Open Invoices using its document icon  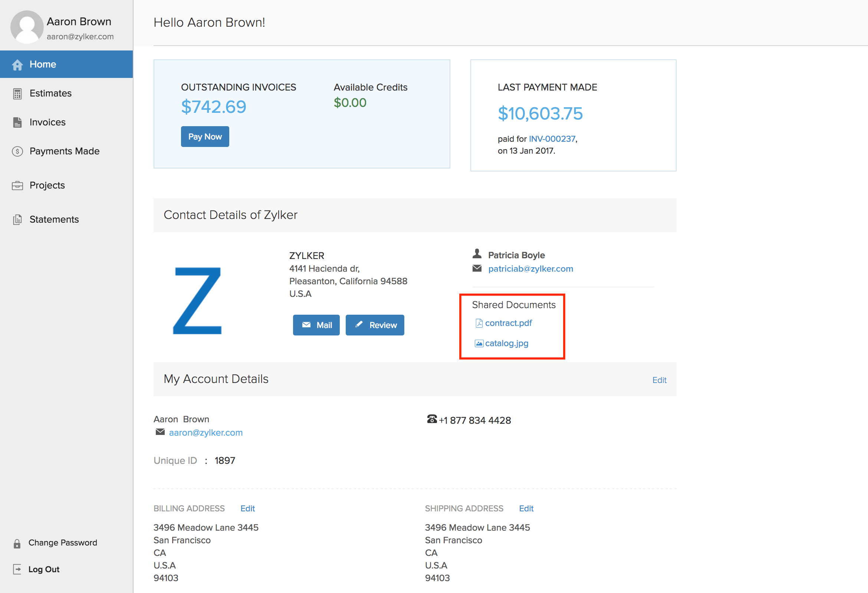(17, 122)
